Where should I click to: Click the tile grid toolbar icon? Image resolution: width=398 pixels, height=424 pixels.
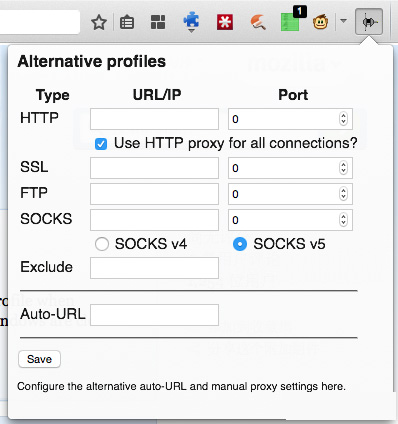click(x=158, y=22)
